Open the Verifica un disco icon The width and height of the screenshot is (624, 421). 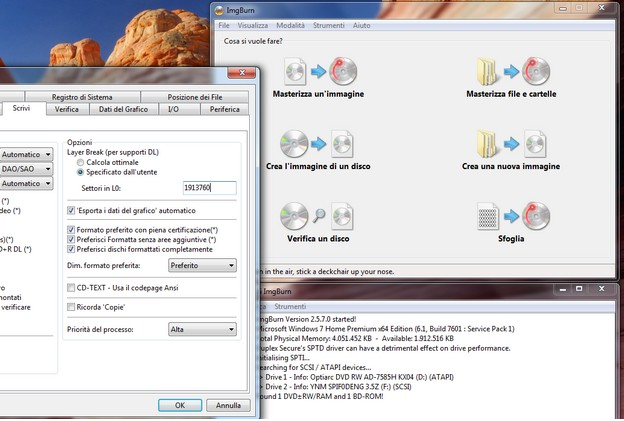click(x=317, y=216)
